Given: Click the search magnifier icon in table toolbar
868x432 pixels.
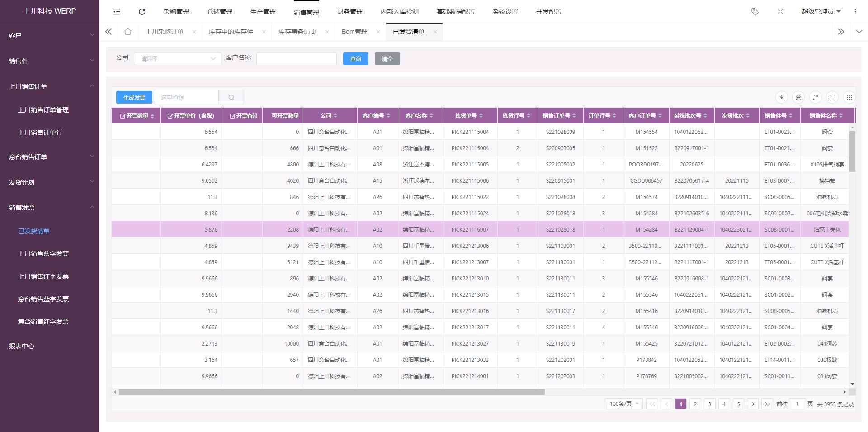Looking at the screenshot, I should click(x=231, y=97).
